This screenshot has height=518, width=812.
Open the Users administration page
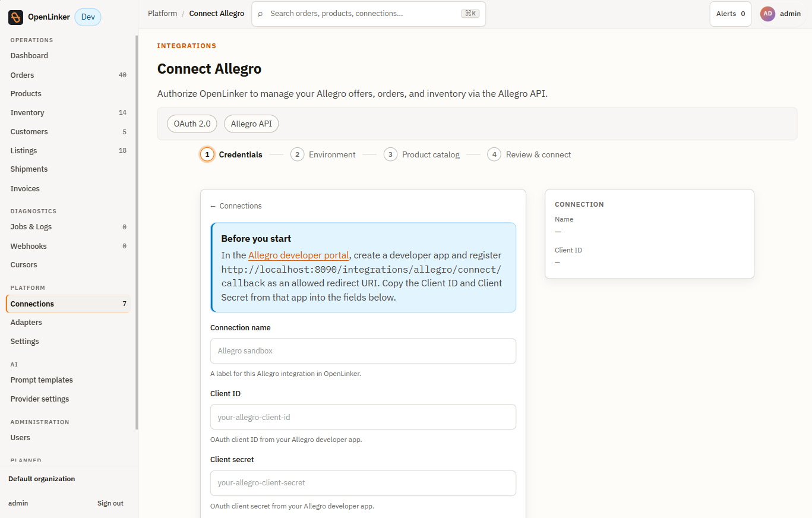(68, 437)
